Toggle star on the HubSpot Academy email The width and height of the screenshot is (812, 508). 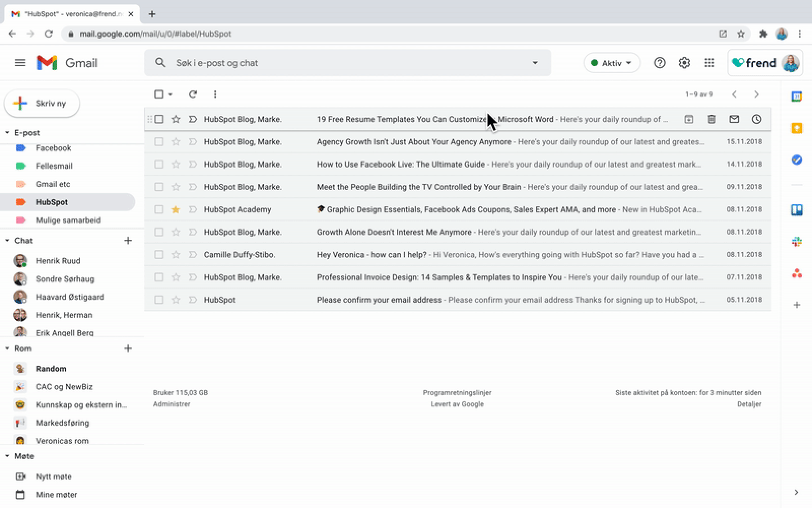click(176, 209)
